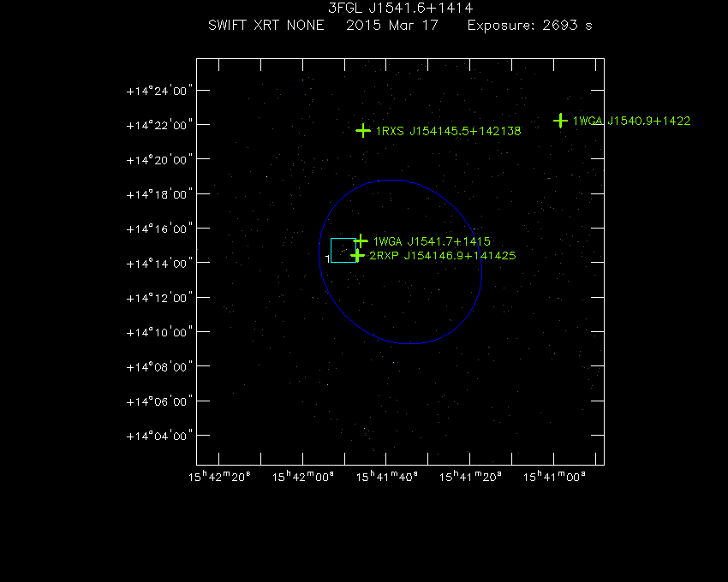Click the +14°24'00" declination label
The height and width of the screenshot is (582, 728).
[159, 91]
